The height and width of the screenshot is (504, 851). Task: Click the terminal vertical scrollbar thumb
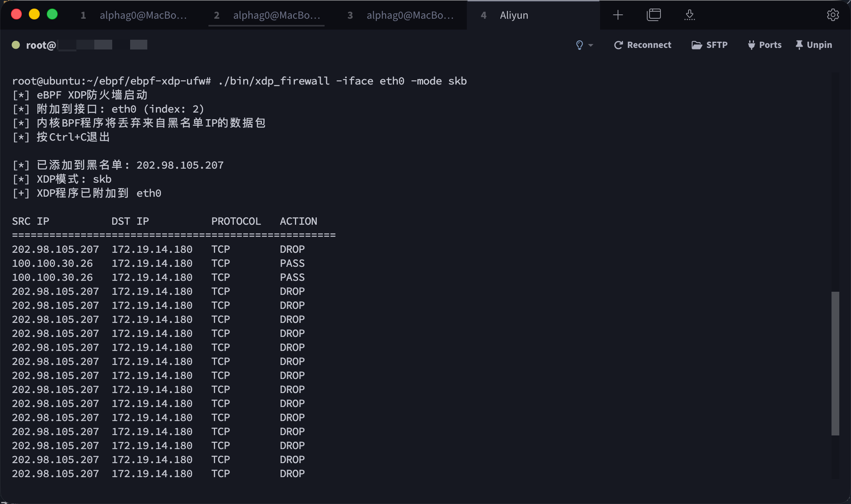click(x=835, y=363)
